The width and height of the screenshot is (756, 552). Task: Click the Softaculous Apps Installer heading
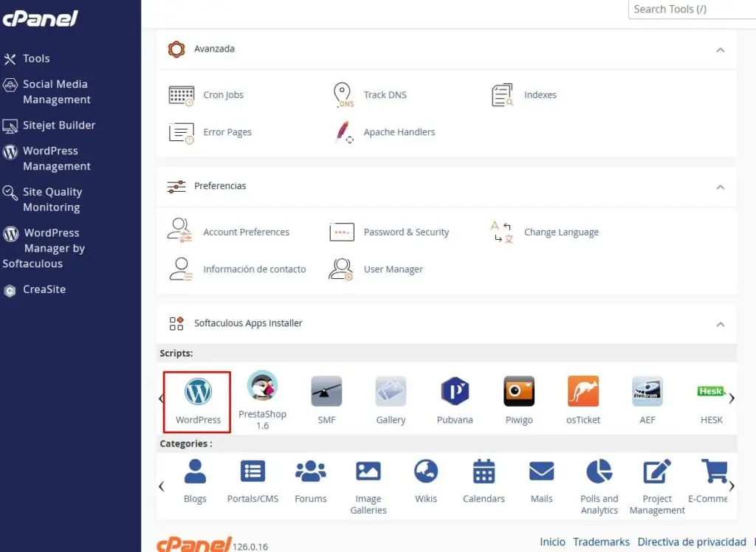[248, 323]
